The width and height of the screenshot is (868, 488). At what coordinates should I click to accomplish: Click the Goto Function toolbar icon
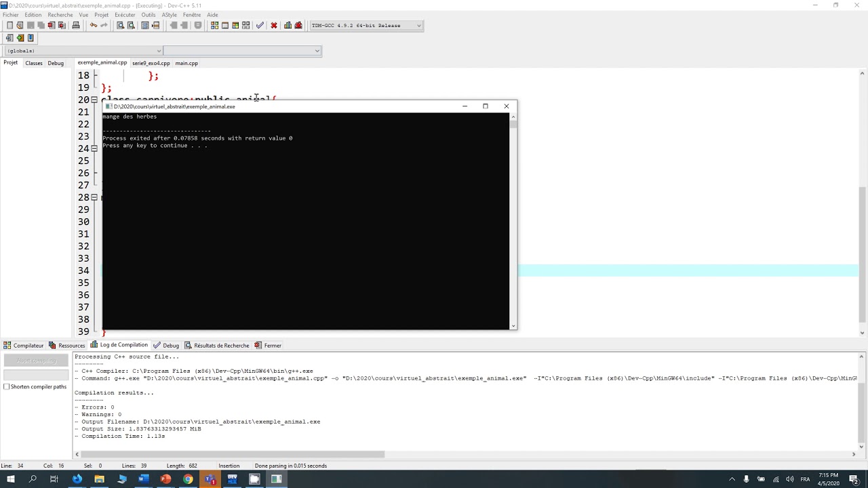pos(145,26)
